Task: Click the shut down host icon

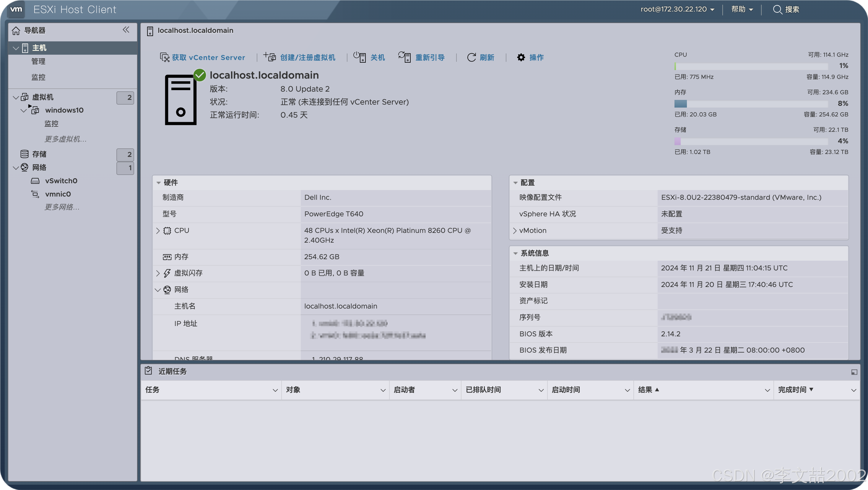Action: [360, 57]
